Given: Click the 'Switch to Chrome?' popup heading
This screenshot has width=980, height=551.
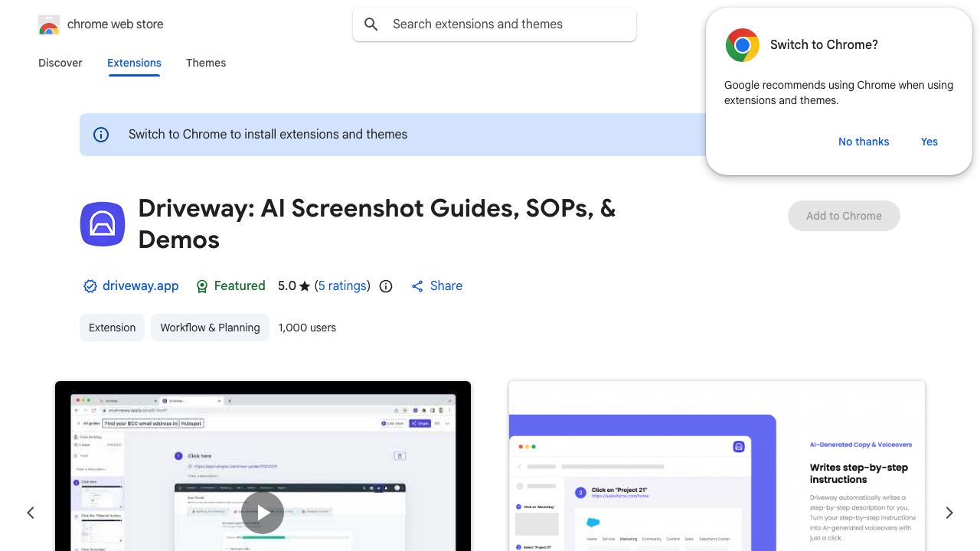Looking at the screenshot, I should click(x=824, y=45).
